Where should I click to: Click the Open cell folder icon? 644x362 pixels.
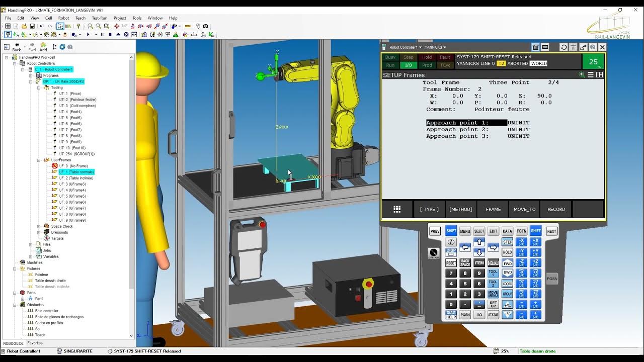[24, 26]
